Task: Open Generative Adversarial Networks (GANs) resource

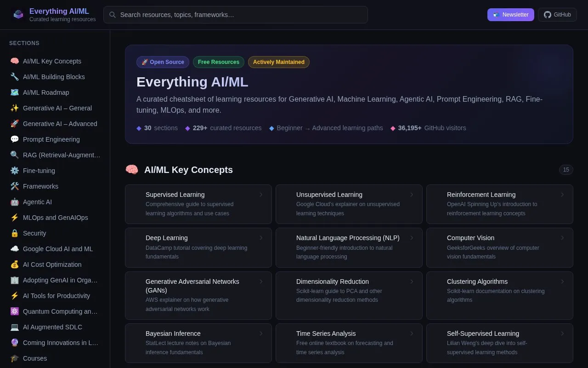Action: 198,295
